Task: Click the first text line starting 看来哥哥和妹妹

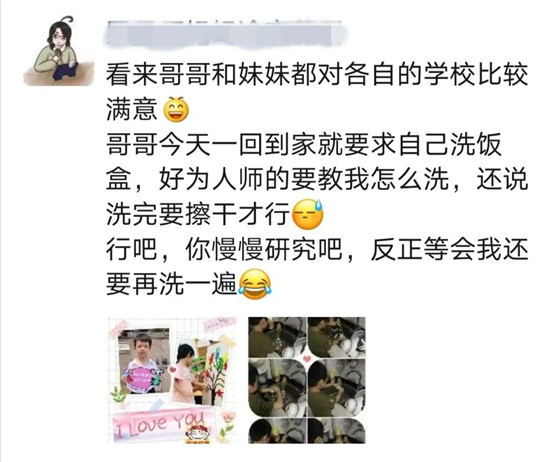Action: [x=317, y=75]
